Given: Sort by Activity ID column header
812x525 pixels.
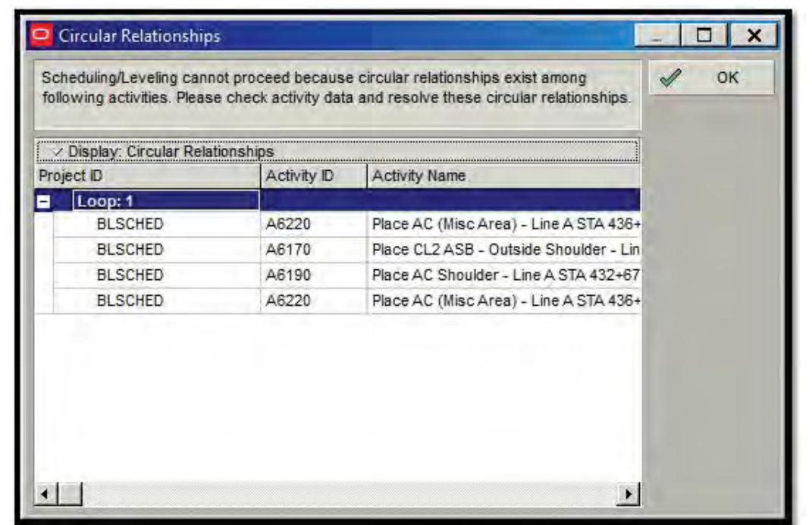Looking at the screenshot, I should [314, 176].
